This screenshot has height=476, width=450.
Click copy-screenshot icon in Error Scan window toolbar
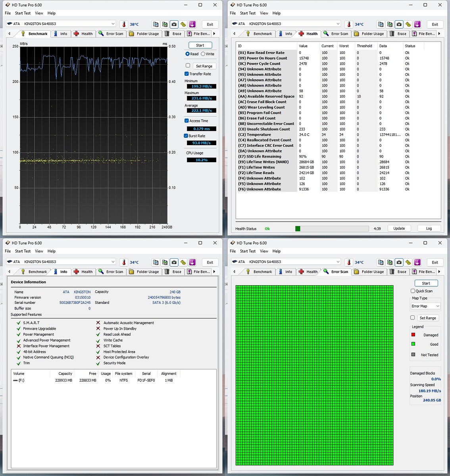[390, 262]
